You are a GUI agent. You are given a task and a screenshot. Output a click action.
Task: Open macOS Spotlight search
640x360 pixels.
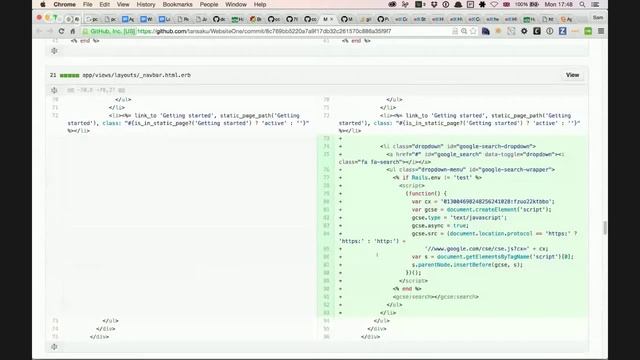[x=582, y=4]
